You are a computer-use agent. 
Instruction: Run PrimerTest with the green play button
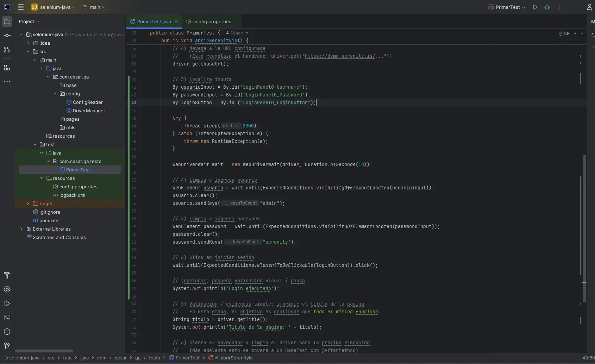pos(535,7)
